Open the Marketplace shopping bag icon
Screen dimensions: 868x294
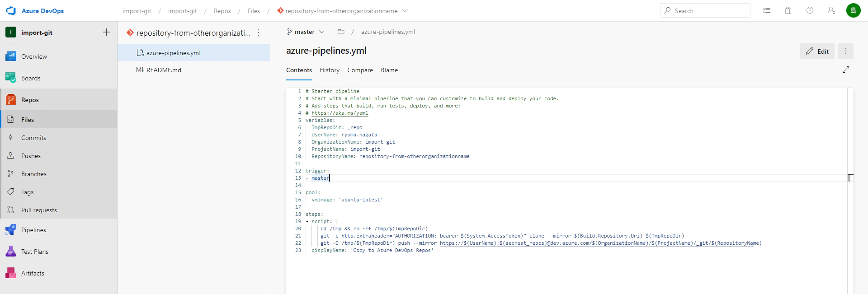(788, 10)
